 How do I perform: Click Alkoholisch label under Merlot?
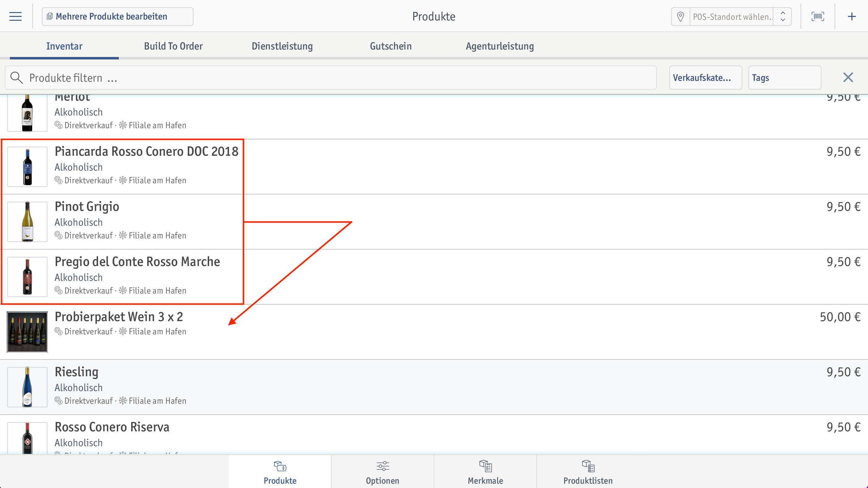79,112
